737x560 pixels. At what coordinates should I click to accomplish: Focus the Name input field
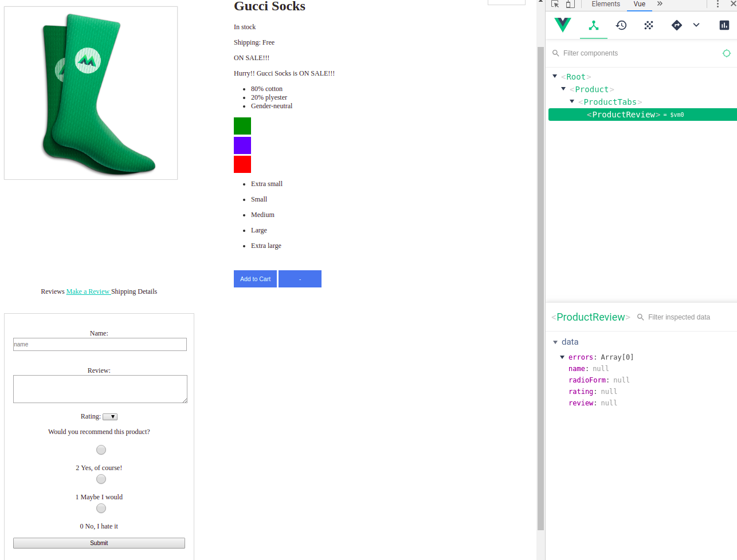[x=100, y=344]
